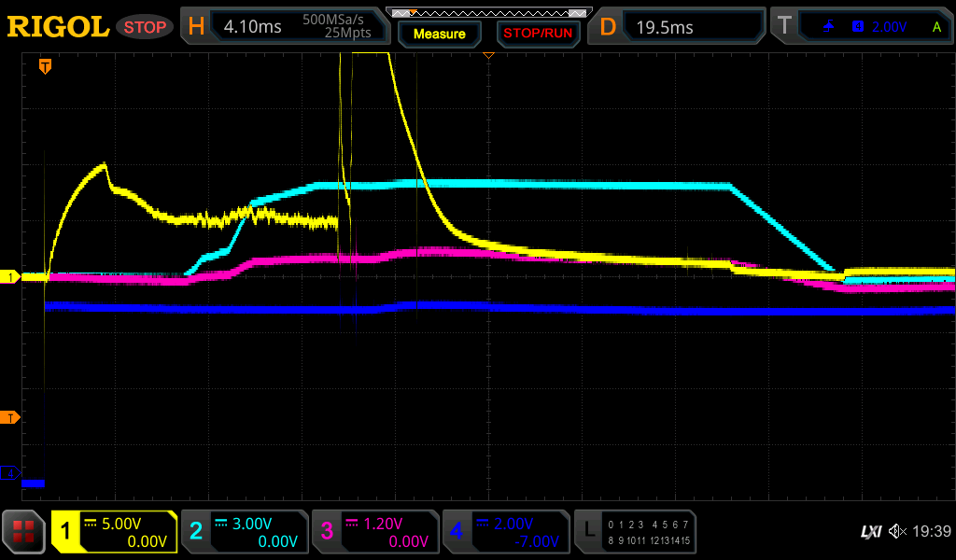Mute sound via the speaker icon
The width and height of the screenshot is (956, 560).
pos(898,532)
